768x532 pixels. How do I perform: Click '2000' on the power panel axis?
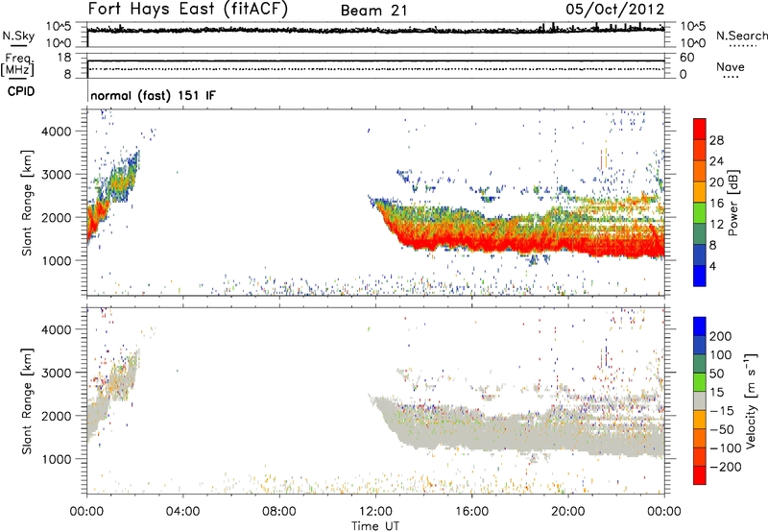[57, 217]
